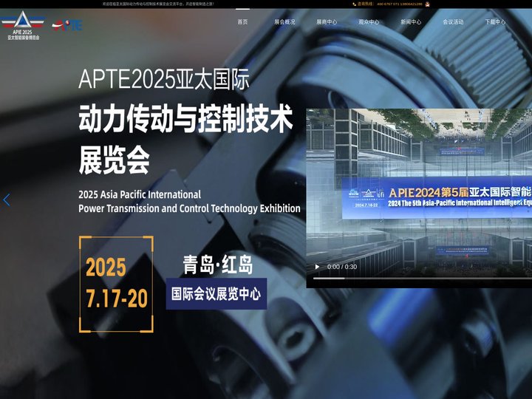The width and height of the screenshot is (532, 399).
Task: Click the video thumbnail of the exhibition hall
Action: tap(419, 198)
